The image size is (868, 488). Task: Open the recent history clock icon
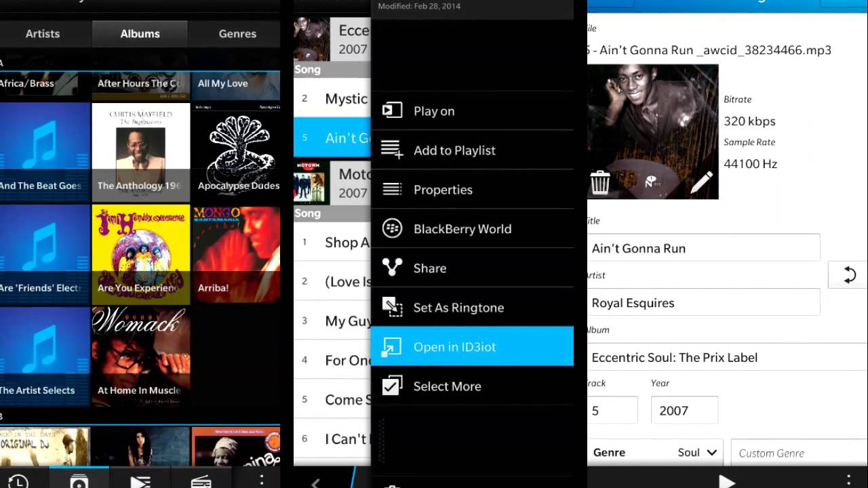[x=18, y=481]
